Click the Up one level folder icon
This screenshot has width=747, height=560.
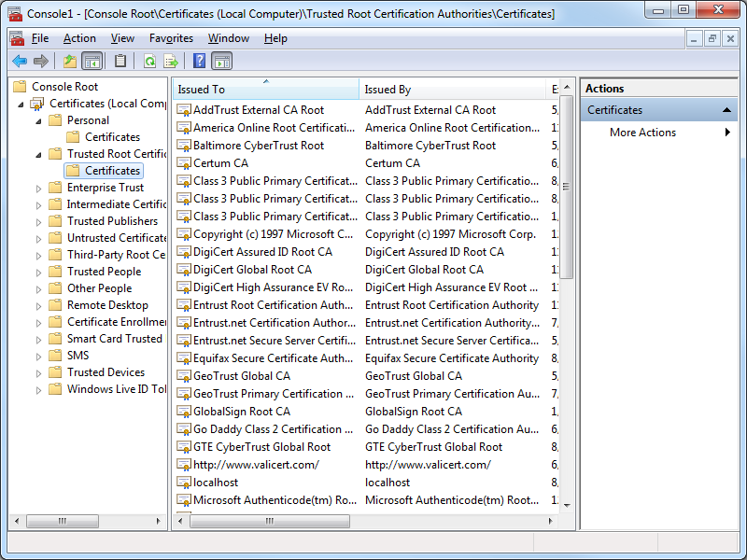coord(70,62)
